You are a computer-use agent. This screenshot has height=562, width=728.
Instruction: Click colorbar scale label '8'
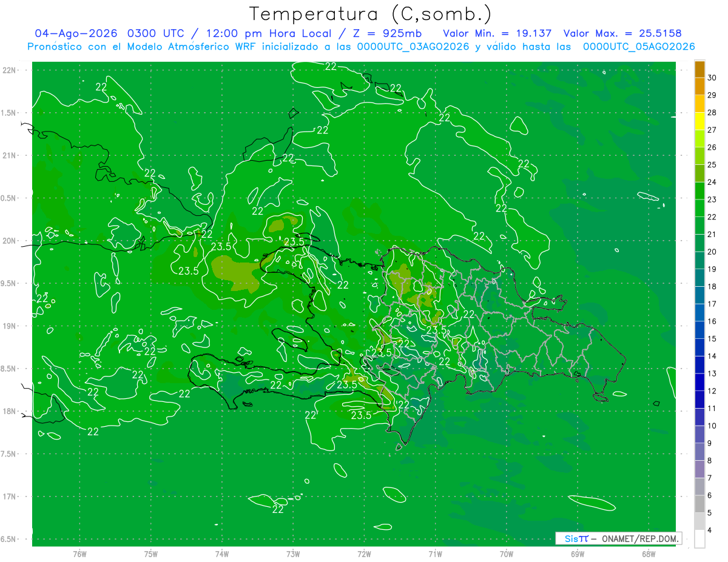point(710,461)
